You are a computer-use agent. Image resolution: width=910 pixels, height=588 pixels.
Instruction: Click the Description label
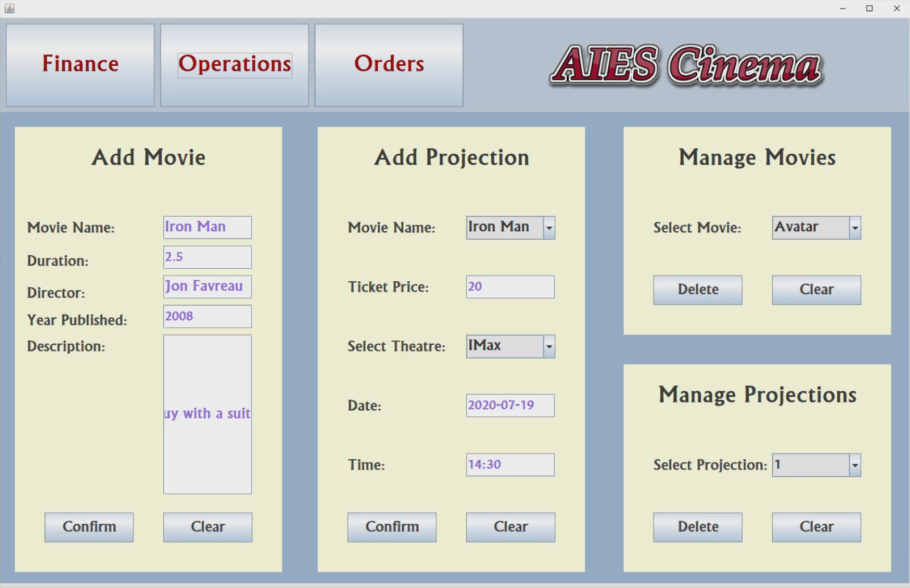click(66, 346)
